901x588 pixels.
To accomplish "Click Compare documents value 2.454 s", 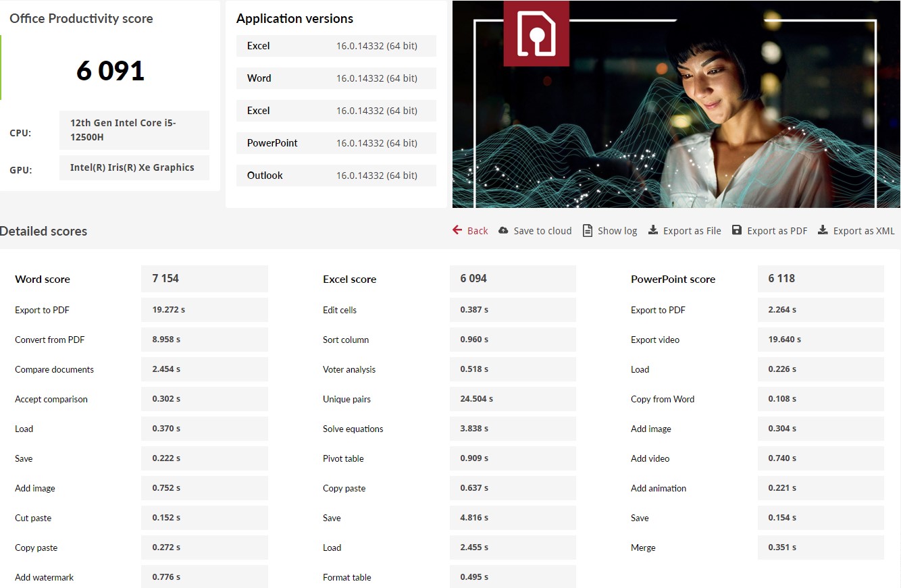I will [205, 369].
